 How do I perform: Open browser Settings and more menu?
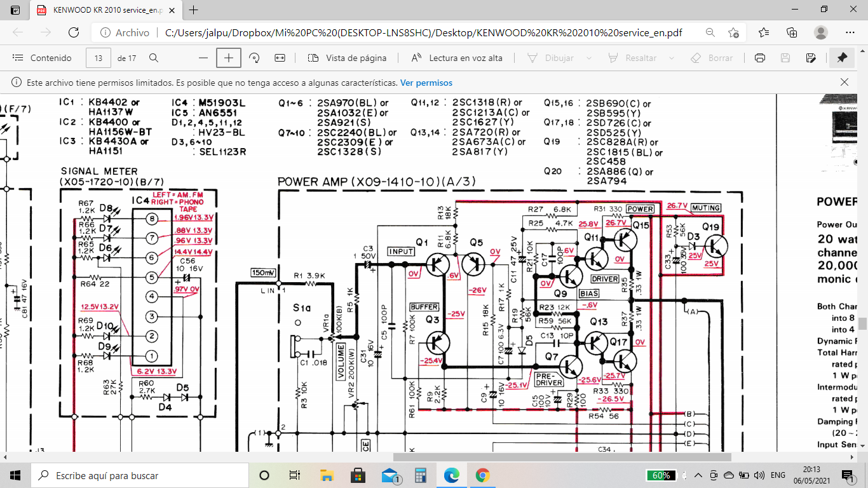(850, 32)
